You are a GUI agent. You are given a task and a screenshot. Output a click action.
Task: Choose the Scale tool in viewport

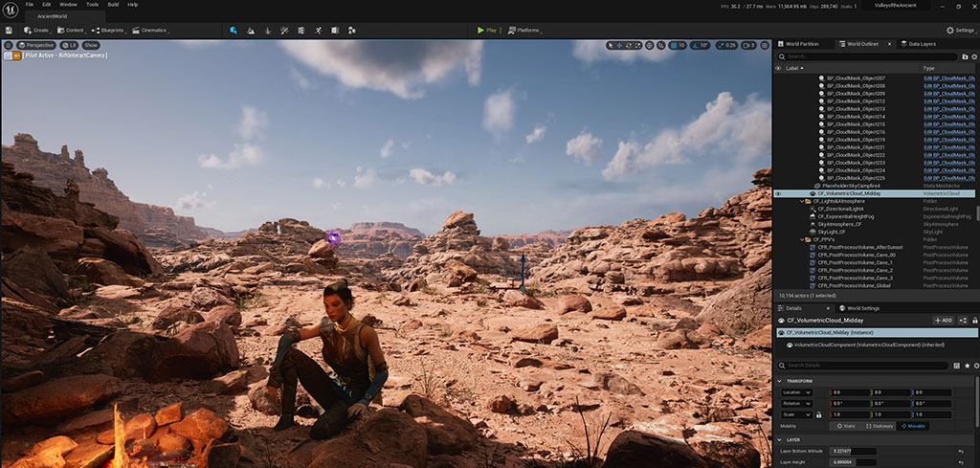pos(636,45)
